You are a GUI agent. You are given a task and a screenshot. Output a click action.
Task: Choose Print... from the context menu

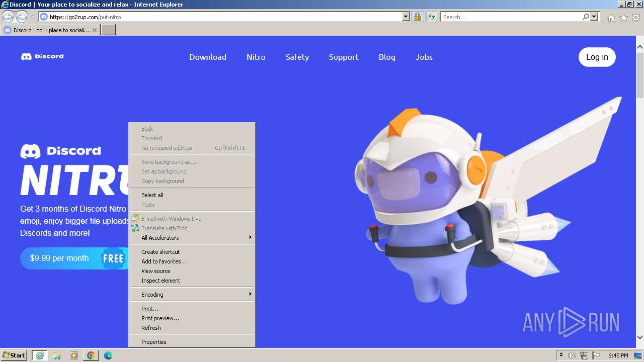(x=192, y=309)
